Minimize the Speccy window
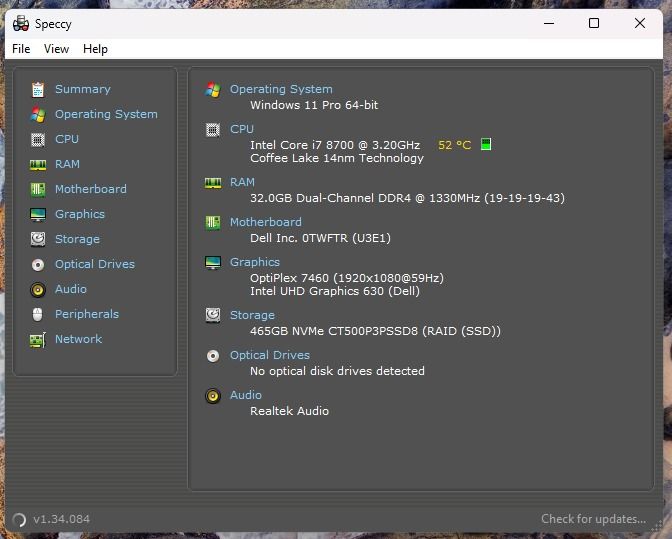672x539 pixels. pos(549,23)
